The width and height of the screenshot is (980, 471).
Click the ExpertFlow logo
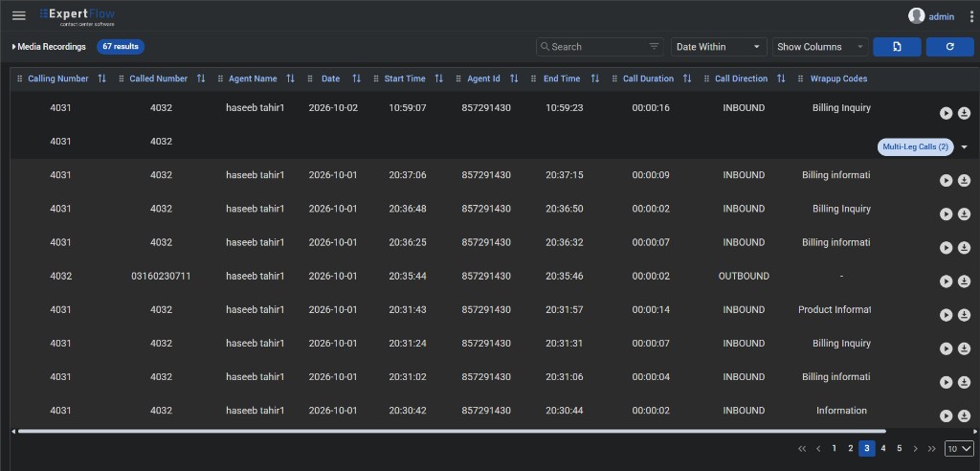click(77, 16)
